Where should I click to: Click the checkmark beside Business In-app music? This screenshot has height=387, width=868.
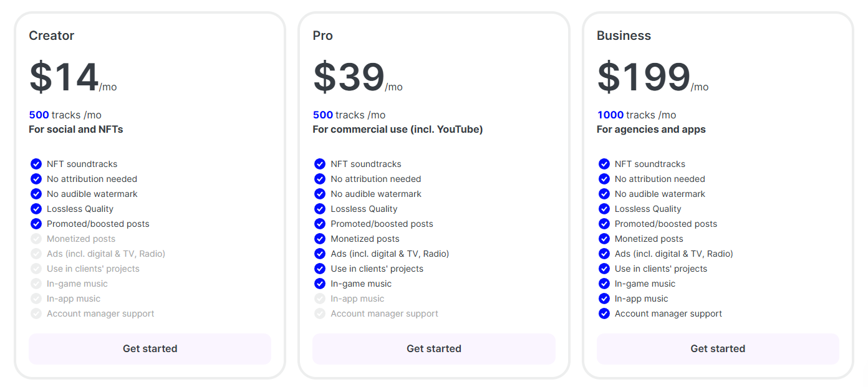pos(604,299)
